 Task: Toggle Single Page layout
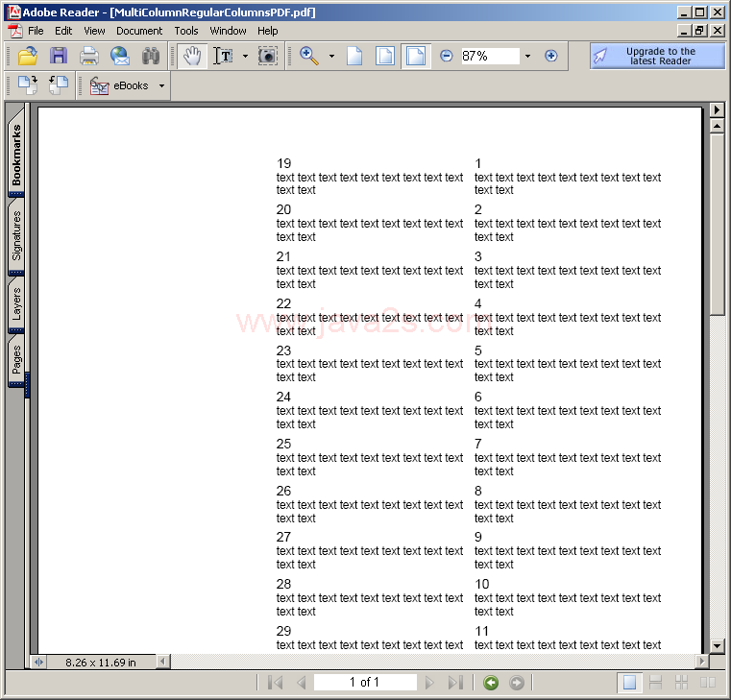(629, 683)
